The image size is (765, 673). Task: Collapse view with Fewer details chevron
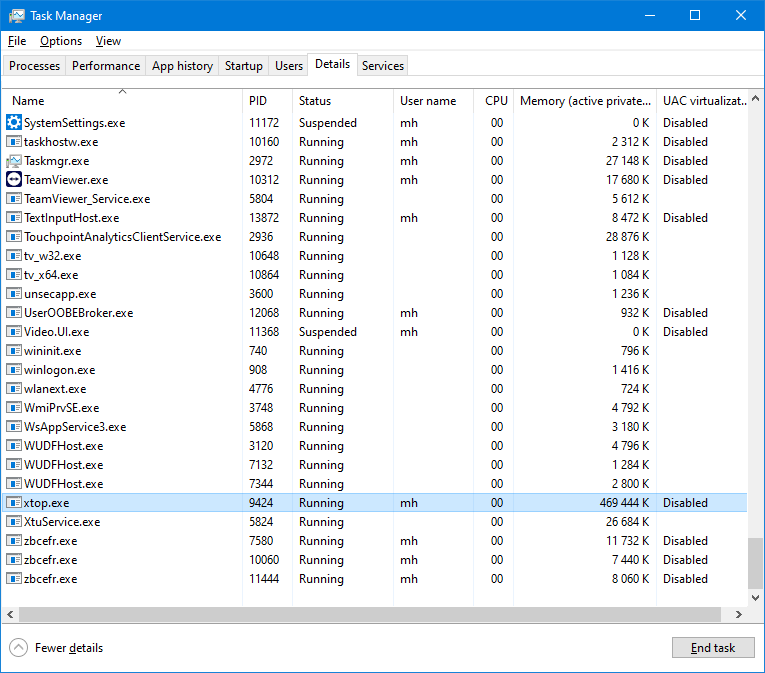pyautogui.click(x=19, y=648)
